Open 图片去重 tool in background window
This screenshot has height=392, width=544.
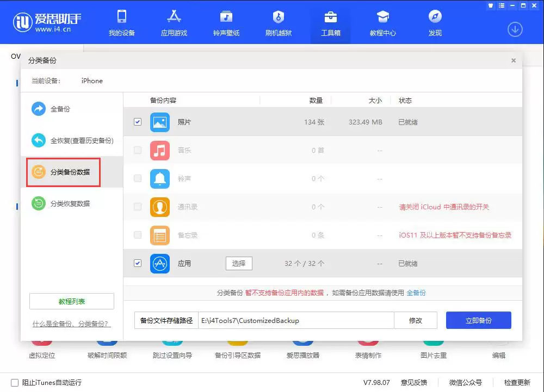click(x=434, y=350)
